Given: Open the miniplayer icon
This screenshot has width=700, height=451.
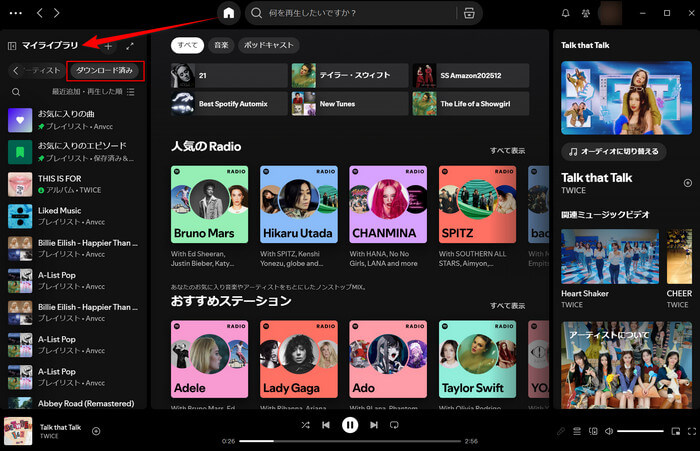Looking at the screenshot, I should [676, 431].
